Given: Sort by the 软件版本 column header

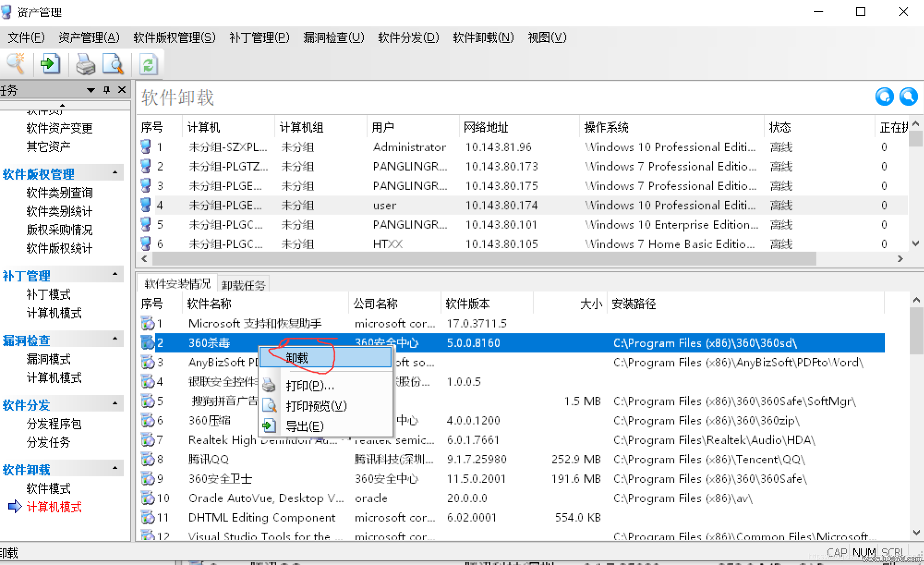Looking at the screenshot, I should [487, 304].
